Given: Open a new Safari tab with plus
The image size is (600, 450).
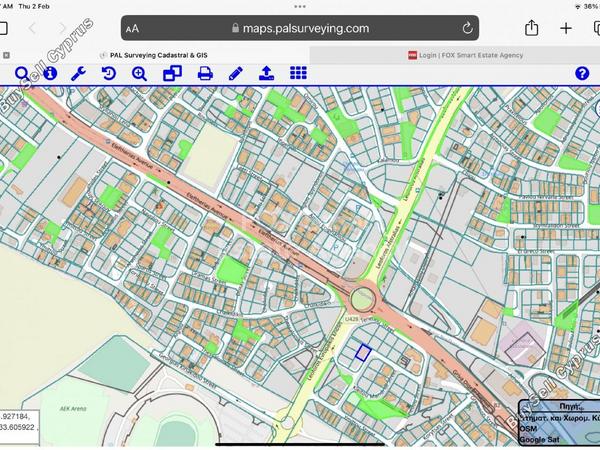Looking at the screenshot, I should (x=566, y=28).
